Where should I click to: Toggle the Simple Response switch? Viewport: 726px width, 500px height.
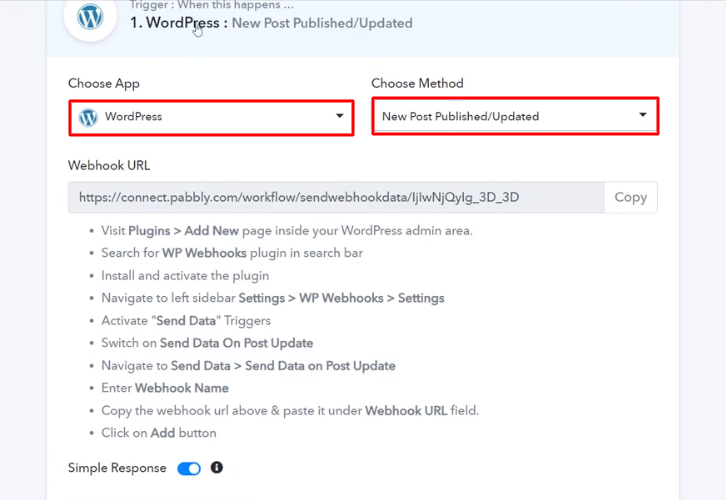coord(189,469)
